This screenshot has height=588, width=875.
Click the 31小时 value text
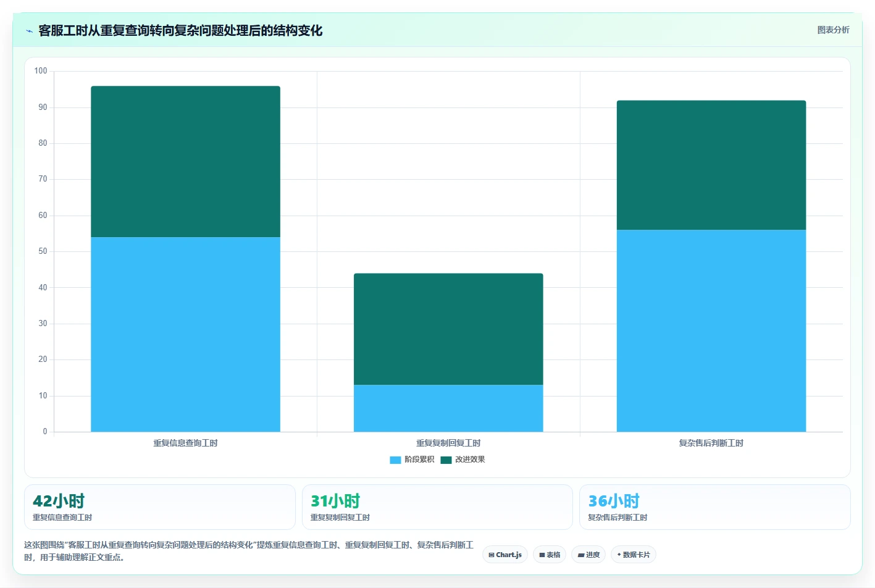(335, 501)
